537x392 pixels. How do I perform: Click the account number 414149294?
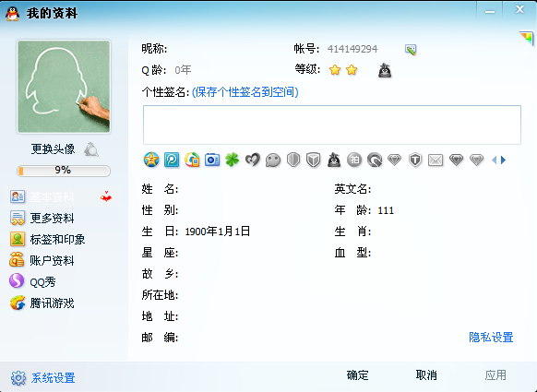click(x=352, y=49)
